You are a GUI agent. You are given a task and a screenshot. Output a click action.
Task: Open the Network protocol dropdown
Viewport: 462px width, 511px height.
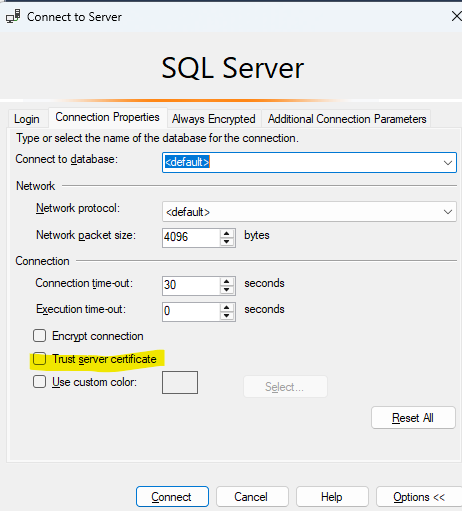pyautogui.click(x=309, y=212)
